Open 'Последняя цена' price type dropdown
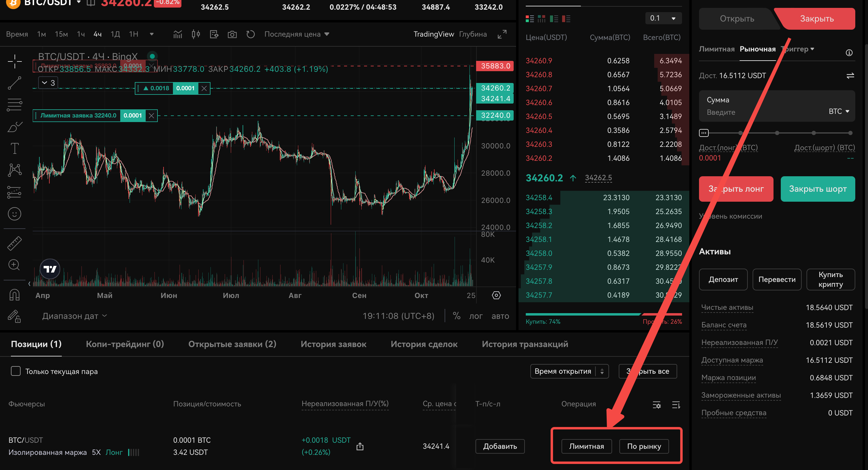Image resolution: width=868 pixels, height=470 pixels. tap(297, 34)
